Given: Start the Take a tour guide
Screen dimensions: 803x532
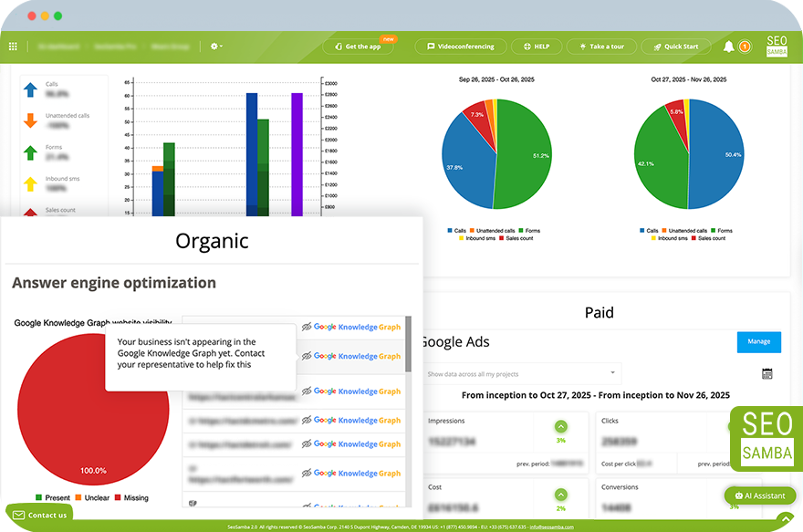Looking at the screenshot, I should coord(601,47).
